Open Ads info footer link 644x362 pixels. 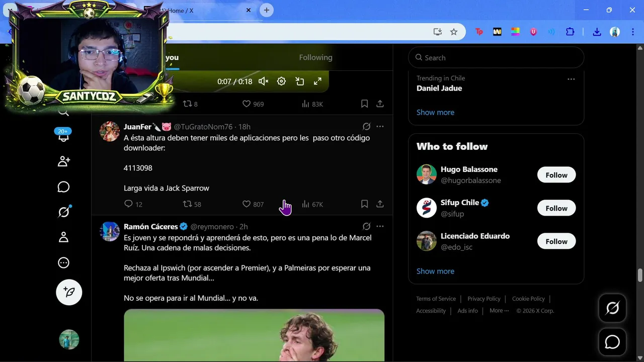point(467,311)
